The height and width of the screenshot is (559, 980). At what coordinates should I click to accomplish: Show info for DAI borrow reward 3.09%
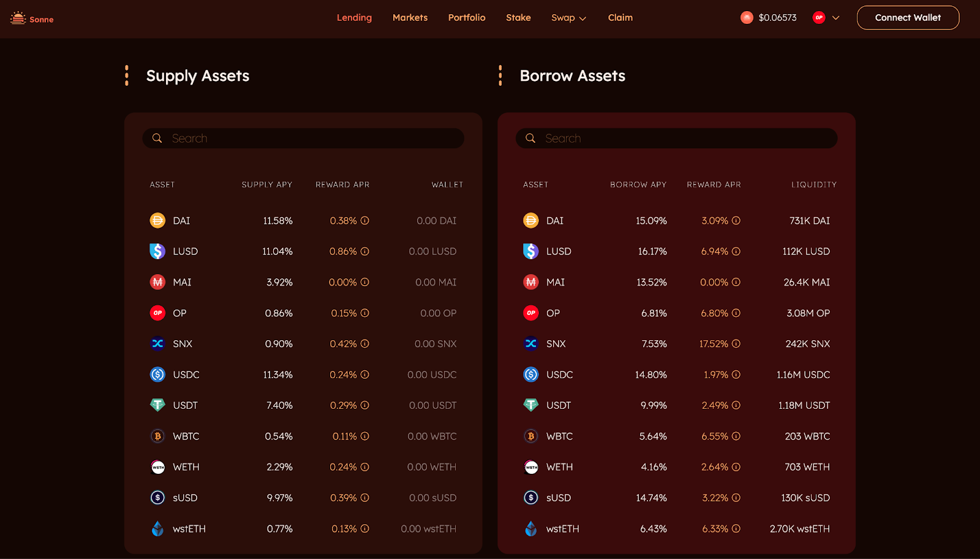point(736,221)
